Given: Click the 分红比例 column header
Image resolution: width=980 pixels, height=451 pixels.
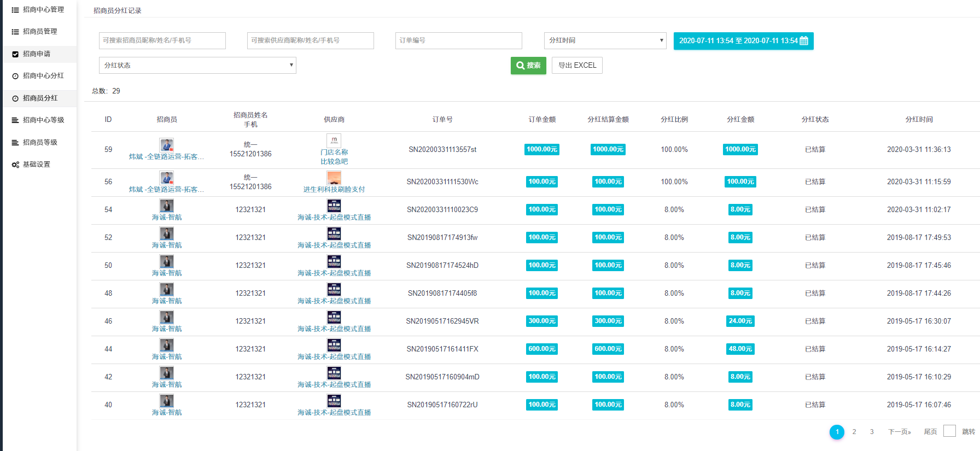Looking at the screenshot, I should (x=674, y=119).
